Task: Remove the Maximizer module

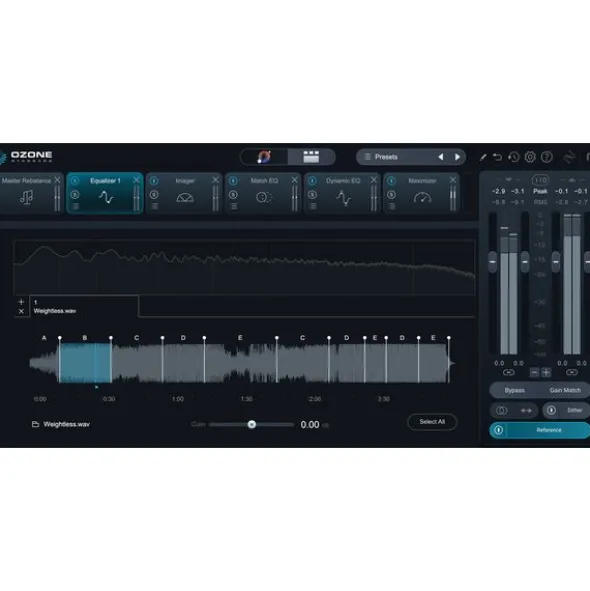Action: (x=453, y=180)
